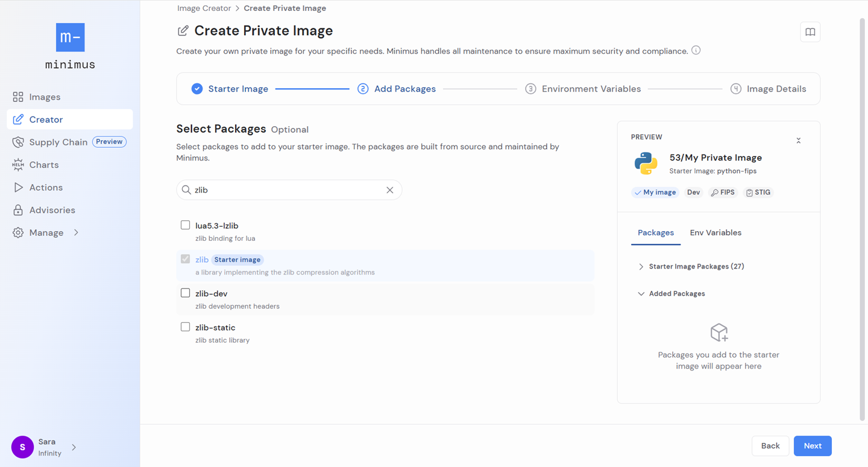Click the Supply Chain shield icon

tap(18, 142)
